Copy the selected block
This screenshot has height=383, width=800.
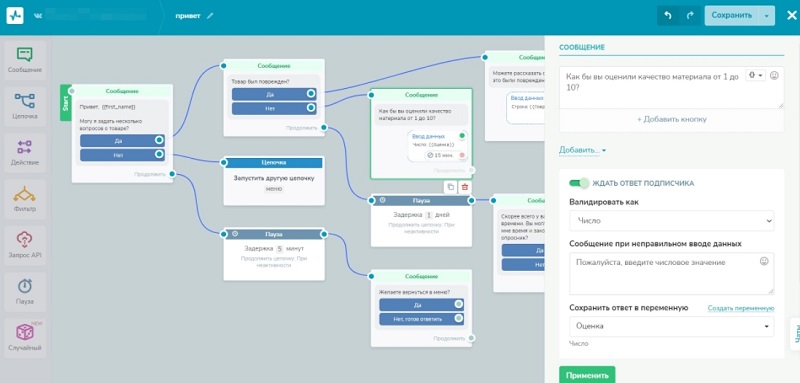pos(450,187)
